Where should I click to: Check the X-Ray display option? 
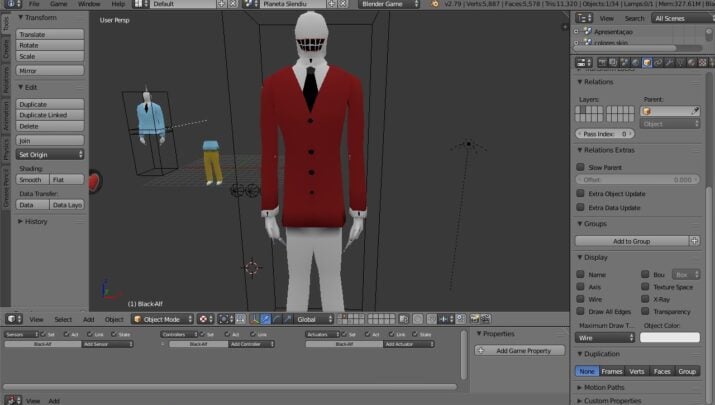pos(645,299)
